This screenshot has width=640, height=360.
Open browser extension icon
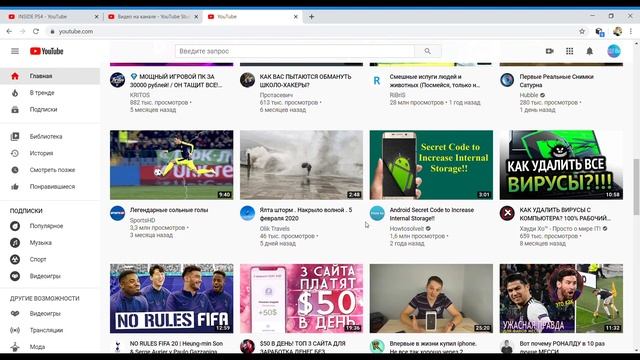pos(600,32)
